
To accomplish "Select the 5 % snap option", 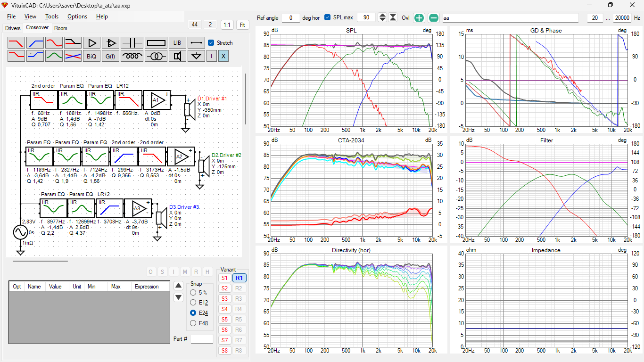I will click(x=193, y=293).
